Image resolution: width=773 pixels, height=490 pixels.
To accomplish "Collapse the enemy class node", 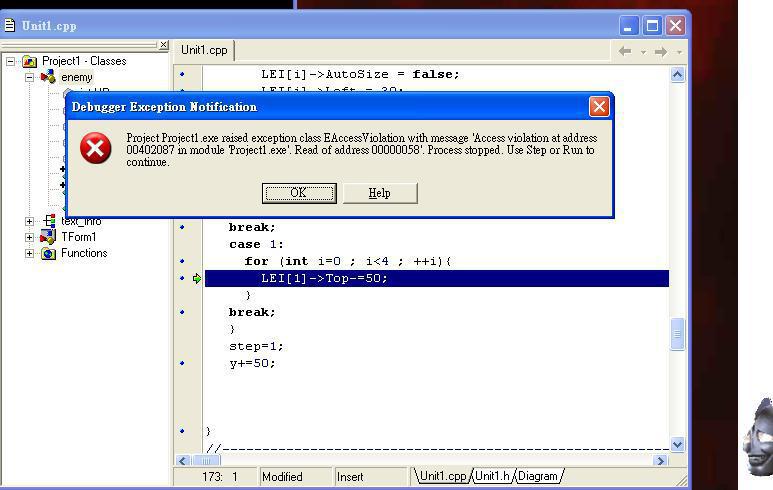I will tap(30, 77).
